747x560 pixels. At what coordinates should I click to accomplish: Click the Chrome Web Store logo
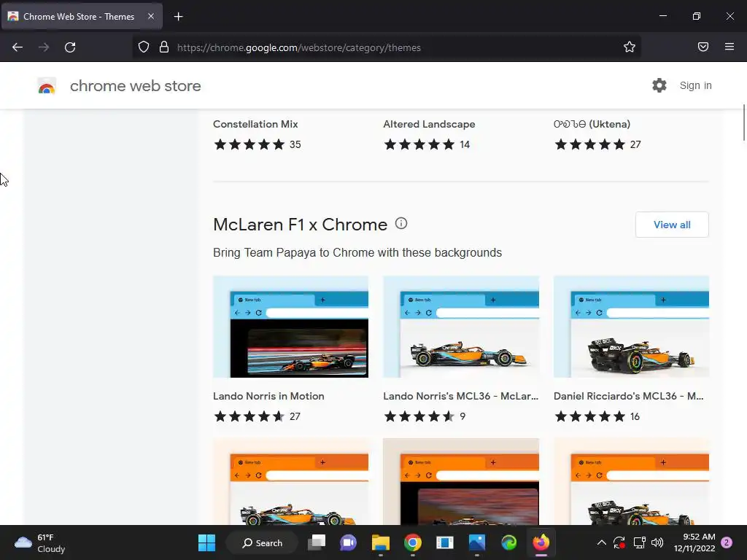47,86
